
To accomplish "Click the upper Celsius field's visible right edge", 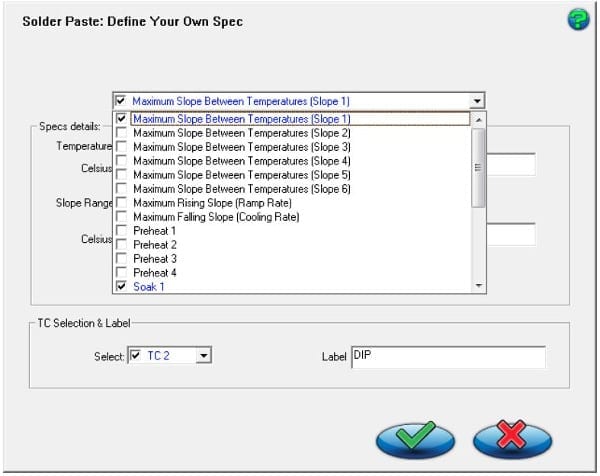I will click(x=511, y=165).
